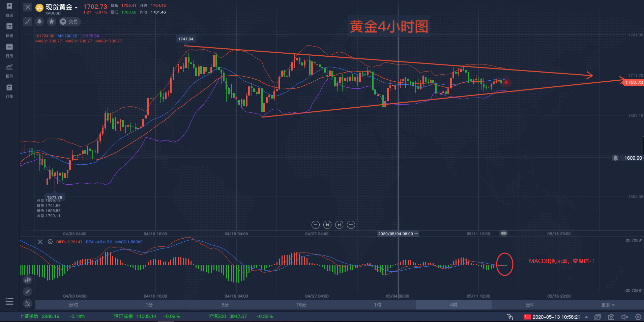Click the first MA30:1702.77 indicator label
The height and width of the screenshot is (322, 644).
point(49,41)
